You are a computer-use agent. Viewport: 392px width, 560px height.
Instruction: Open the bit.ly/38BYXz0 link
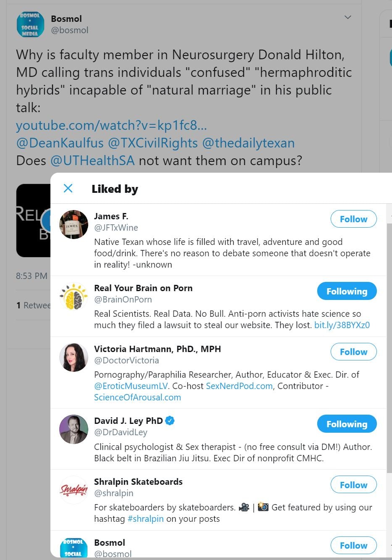(342, 325)
